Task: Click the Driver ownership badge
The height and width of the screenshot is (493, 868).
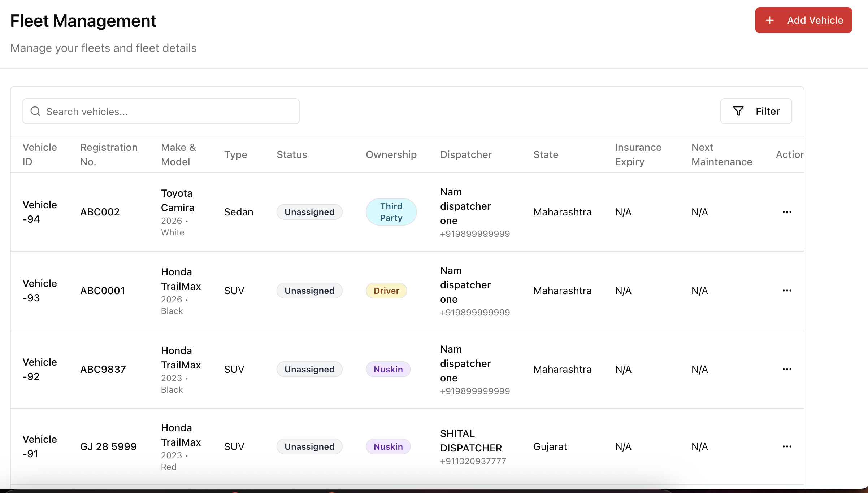Action: point(386,291)
